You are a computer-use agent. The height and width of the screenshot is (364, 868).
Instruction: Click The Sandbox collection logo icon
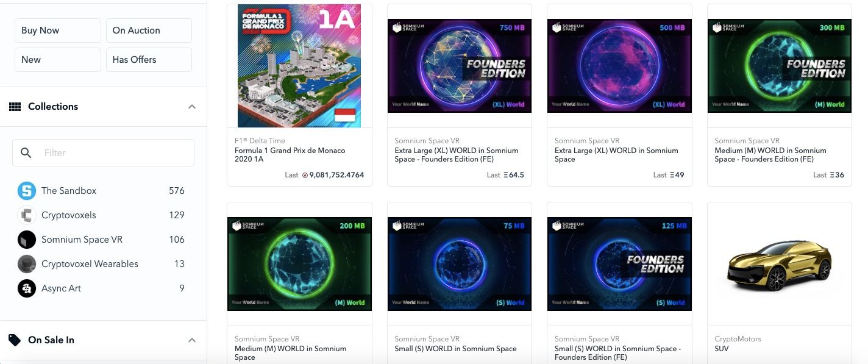point(27,191)
